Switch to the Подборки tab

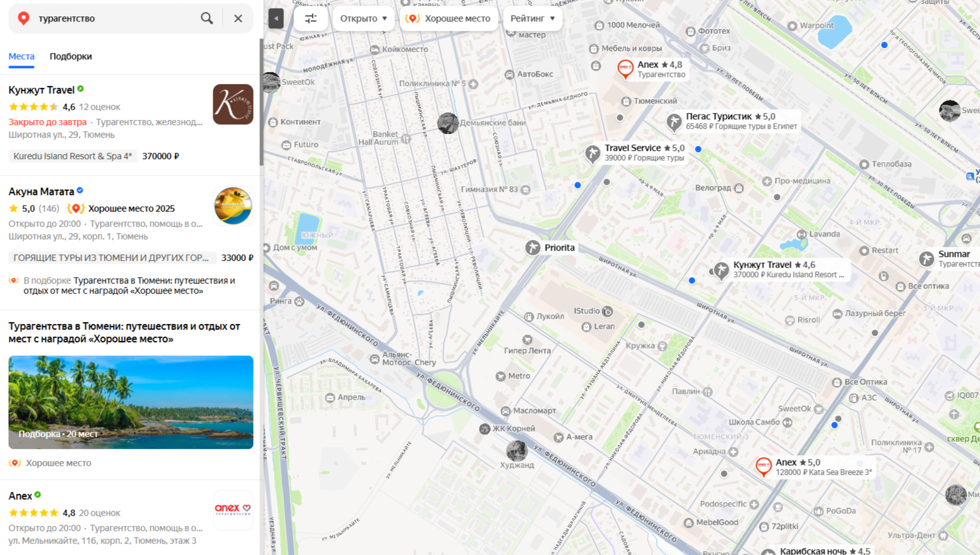click(x=71, y=56)
